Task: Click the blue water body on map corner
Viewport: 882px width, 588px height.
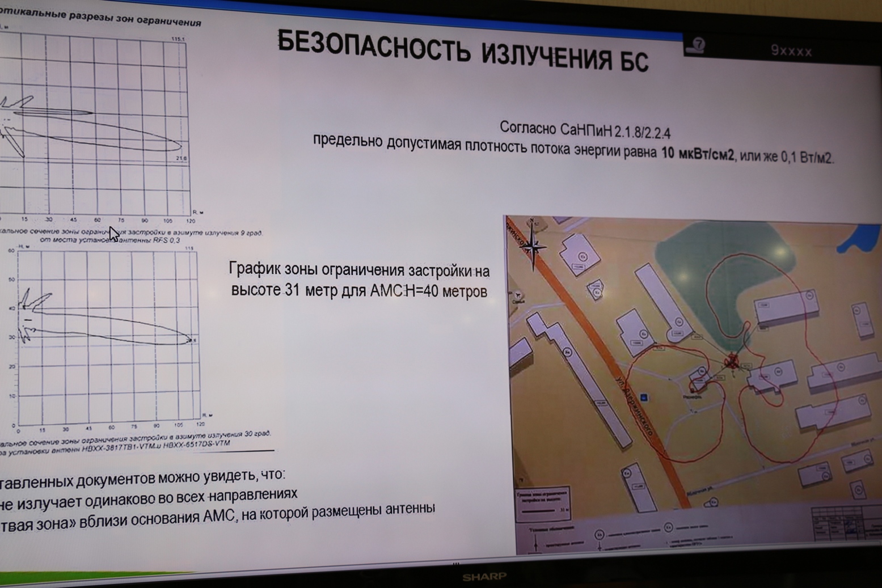Action: pos(860,238)
